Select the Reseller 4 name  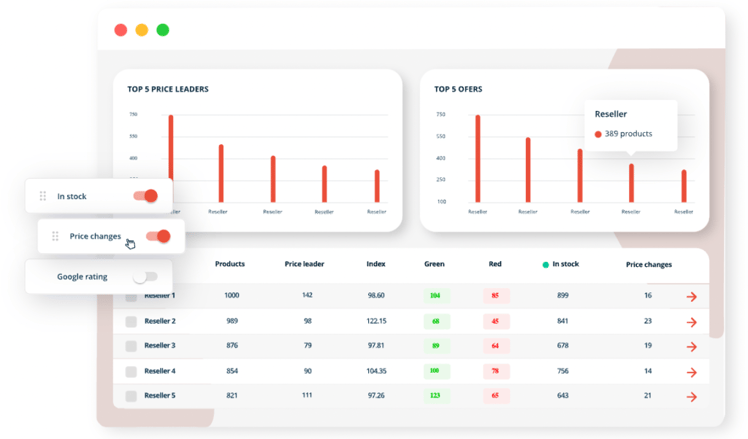(x=160, y=371)
